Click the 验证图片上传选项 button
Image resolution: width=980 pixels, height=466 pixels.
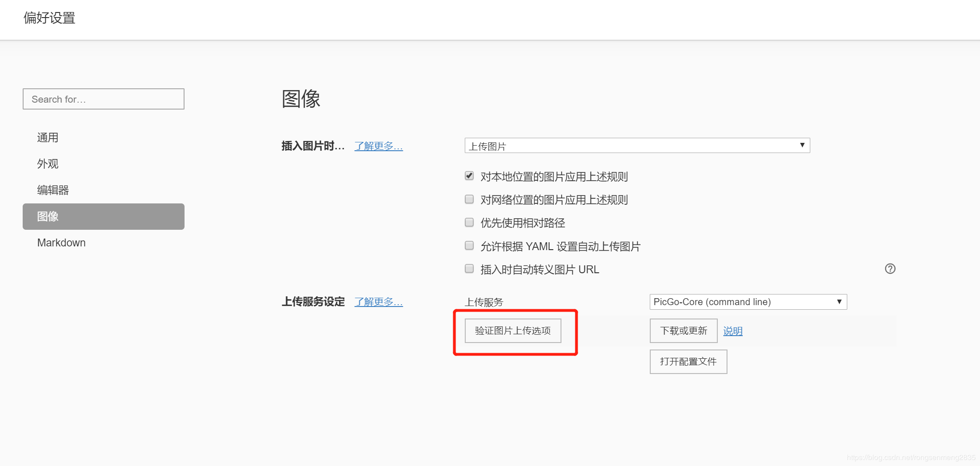512,331
